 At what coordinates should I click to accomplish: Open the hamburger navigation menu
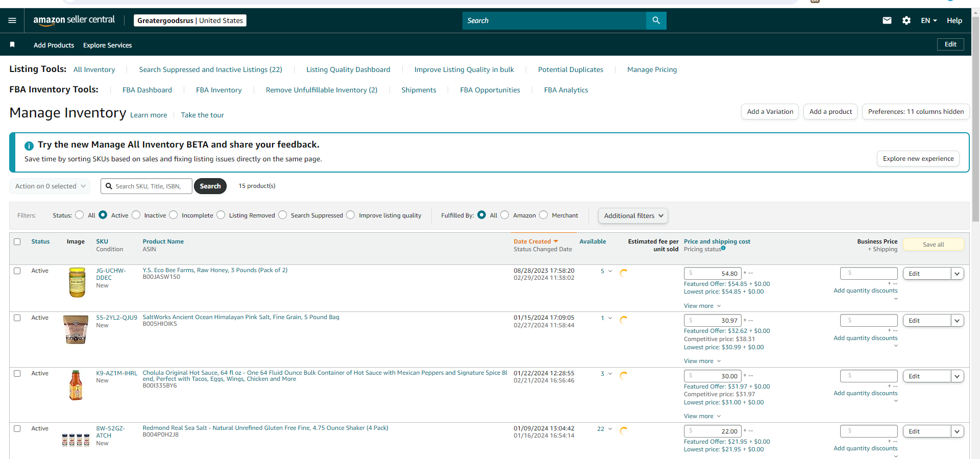(12, 20)
